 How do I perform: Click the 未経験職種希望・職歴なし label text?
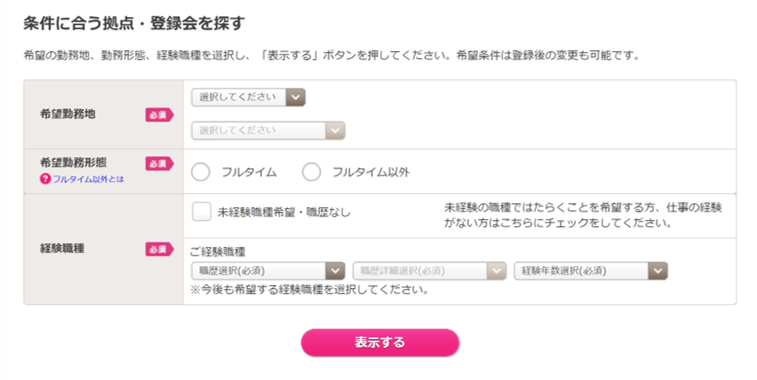(x=284, y=212)
